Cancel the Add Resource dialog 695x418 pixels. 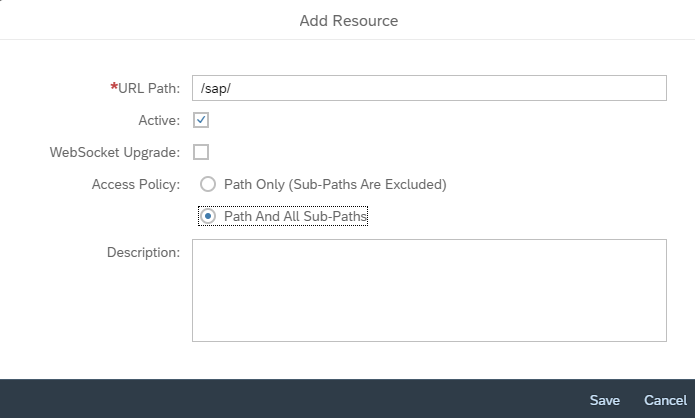click(x=665, y=400)
